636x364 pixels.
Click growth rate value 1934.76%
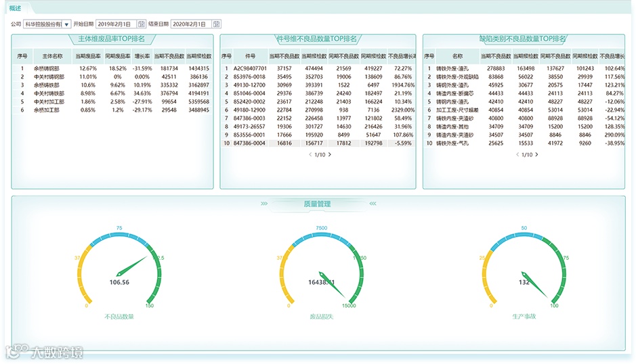403,85
